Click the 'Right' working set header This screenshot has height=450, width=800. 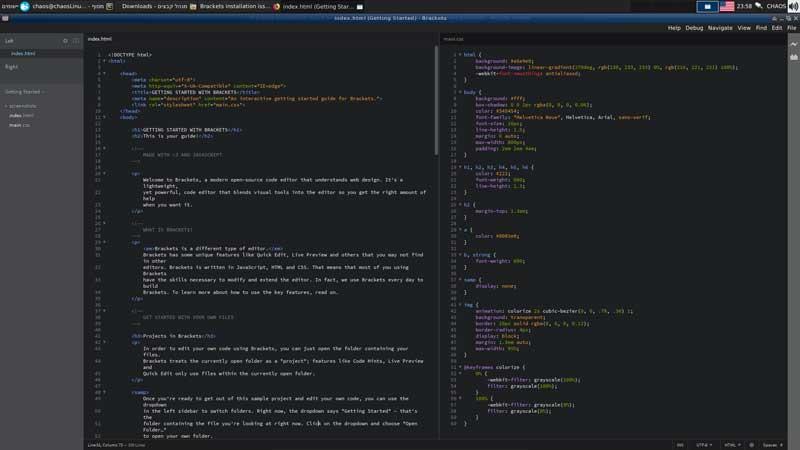12,66
